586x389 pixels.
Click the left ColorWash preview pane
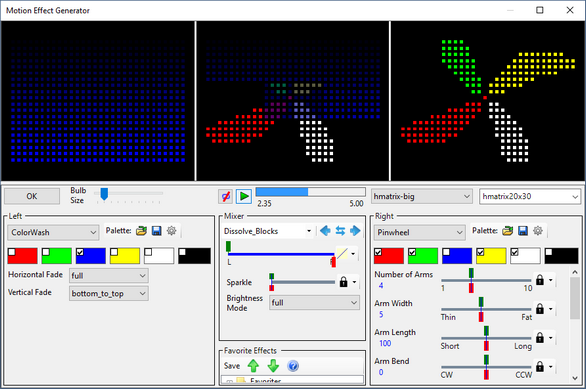click(x=98, y=101)
